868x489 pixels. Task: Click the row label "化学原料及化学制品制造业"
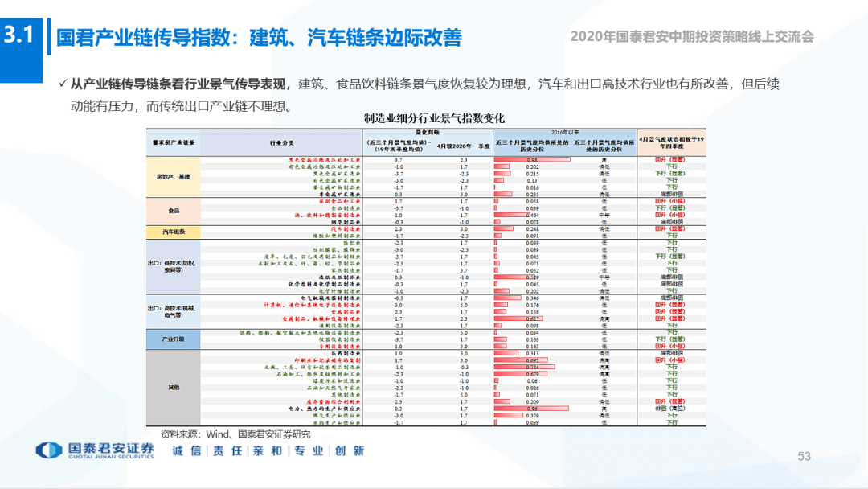[x=325, y=284]
